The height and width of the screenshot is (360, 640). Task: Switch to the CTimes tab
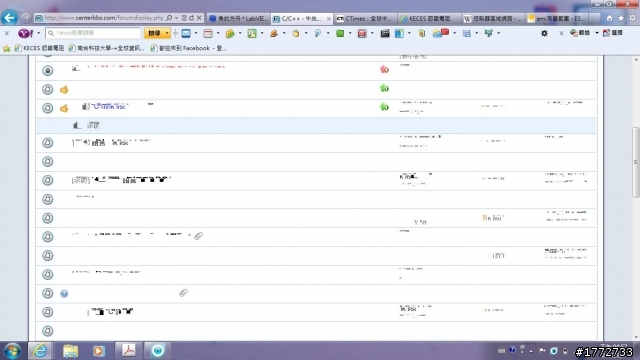click(364, 19)
